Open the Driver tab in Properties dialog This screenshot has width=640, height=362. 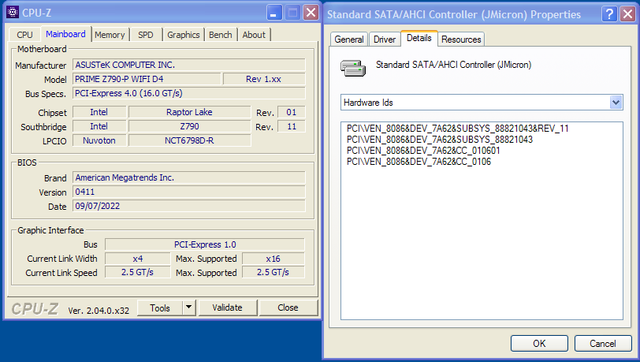click(384, 39)
